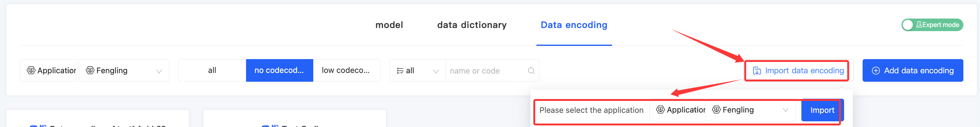
Task: Switch to the model tab
Action: pos(389,25)
